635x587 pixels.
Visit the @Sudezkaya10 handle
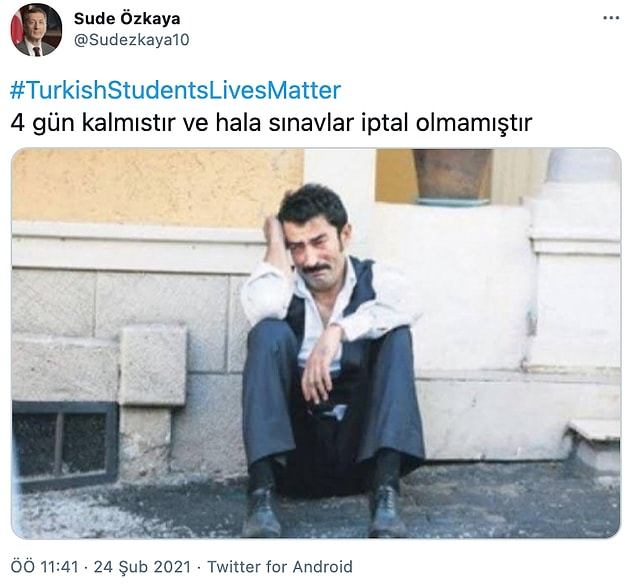[131, 40]
